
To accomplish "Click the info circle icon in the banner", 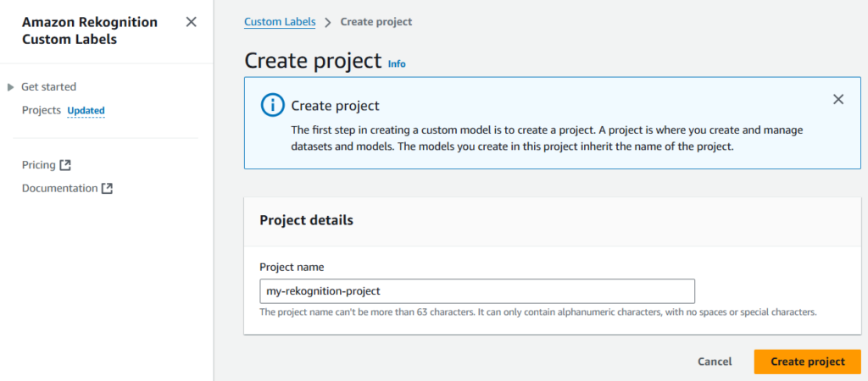I will [271, 105].
